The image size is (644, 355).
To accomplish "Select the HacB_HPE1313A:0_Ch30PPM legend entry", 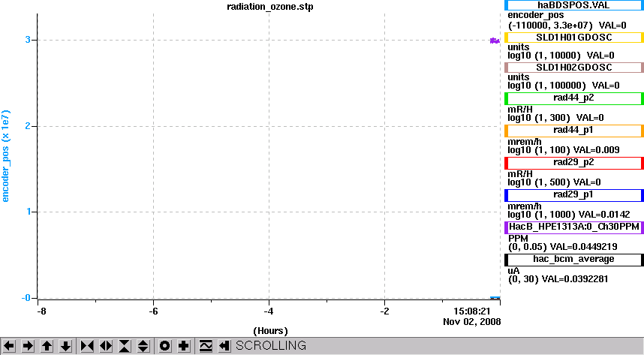I will (573, 227).
